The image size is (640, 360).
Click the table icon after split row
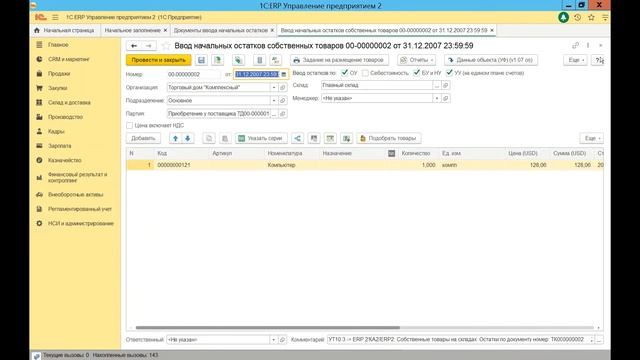tap(314, 138)
